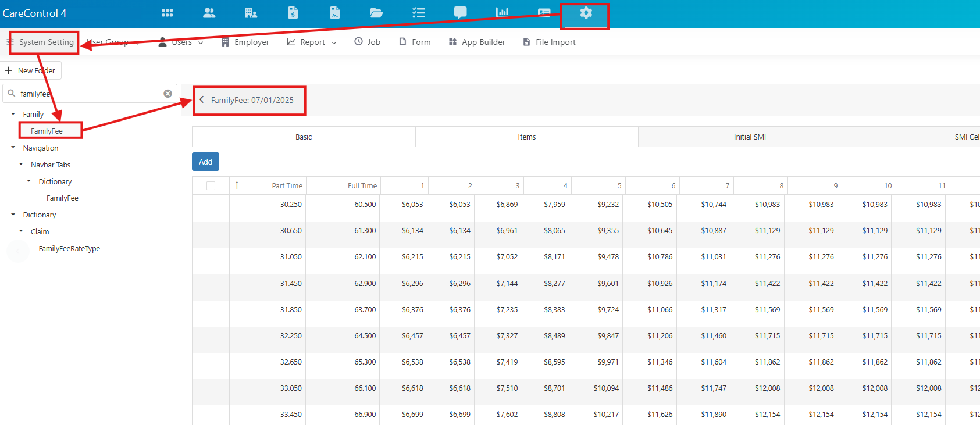Image resolution: width=980 pixels, height=425 pixels.
Task: Toggle the select-all checkbox in table header
Action: pyautogui.click(x=211, y=185)
